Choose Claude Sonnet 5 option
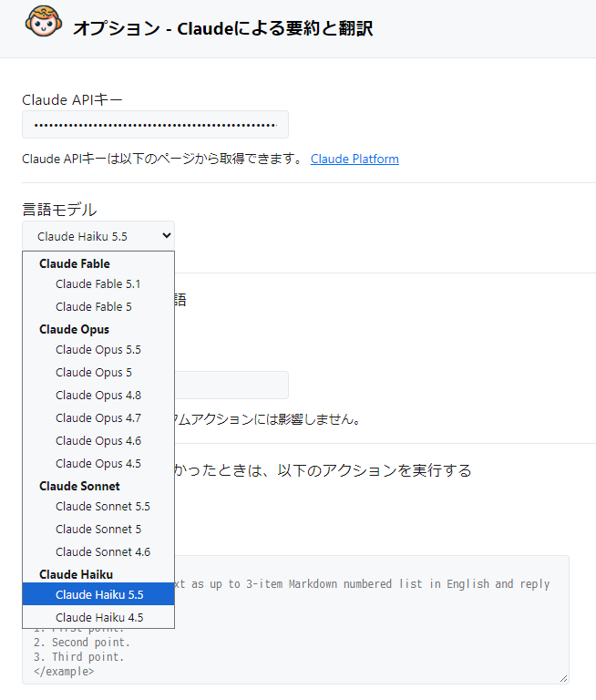 point(98,529)
